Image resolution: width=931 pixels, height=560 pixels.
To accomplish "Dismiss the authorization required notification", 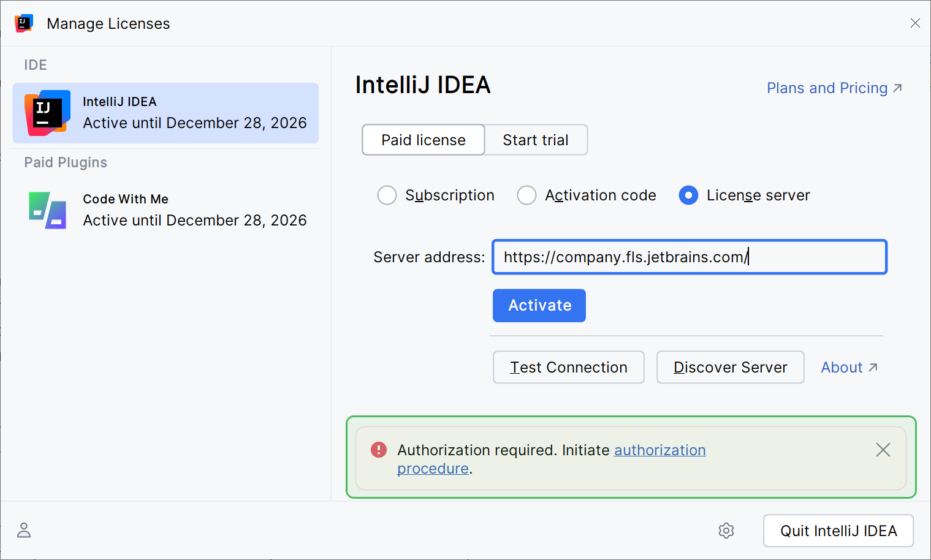I will (x=883, y=450).
